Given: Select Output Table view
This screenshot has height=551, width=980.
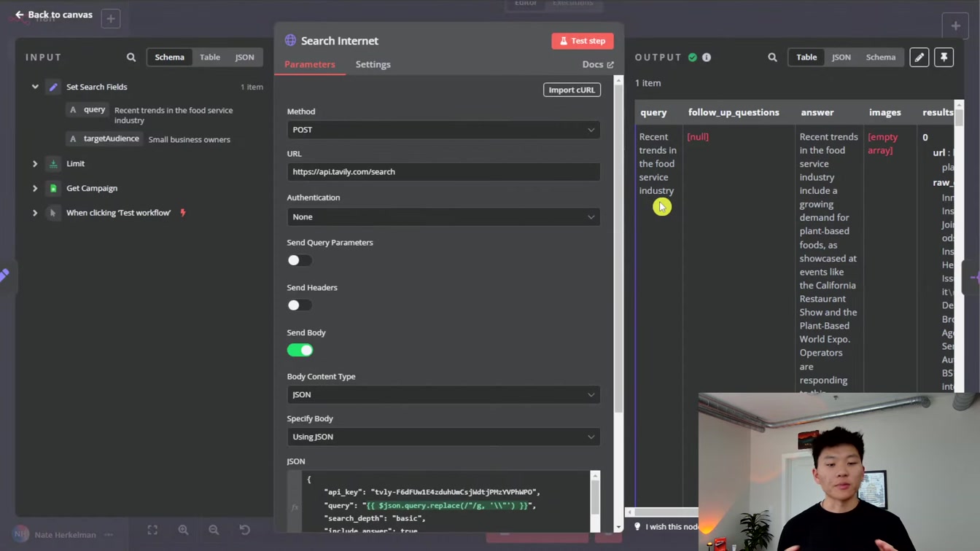Looking at the screenshot, I should 806,57.
